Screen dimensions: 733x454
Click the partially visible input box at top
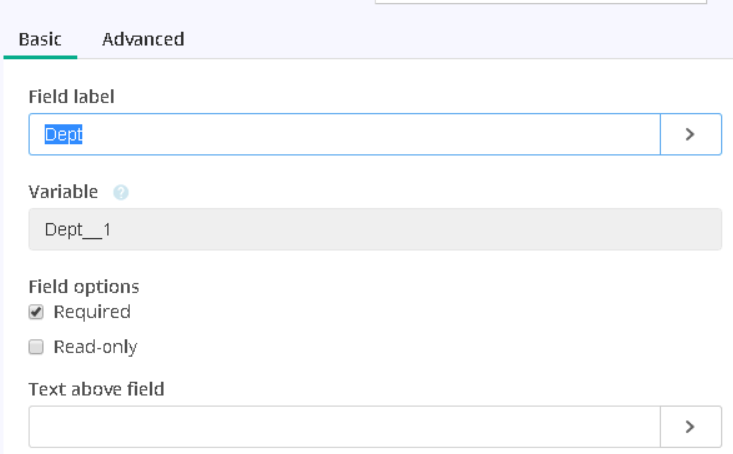[x=541, y=2]
